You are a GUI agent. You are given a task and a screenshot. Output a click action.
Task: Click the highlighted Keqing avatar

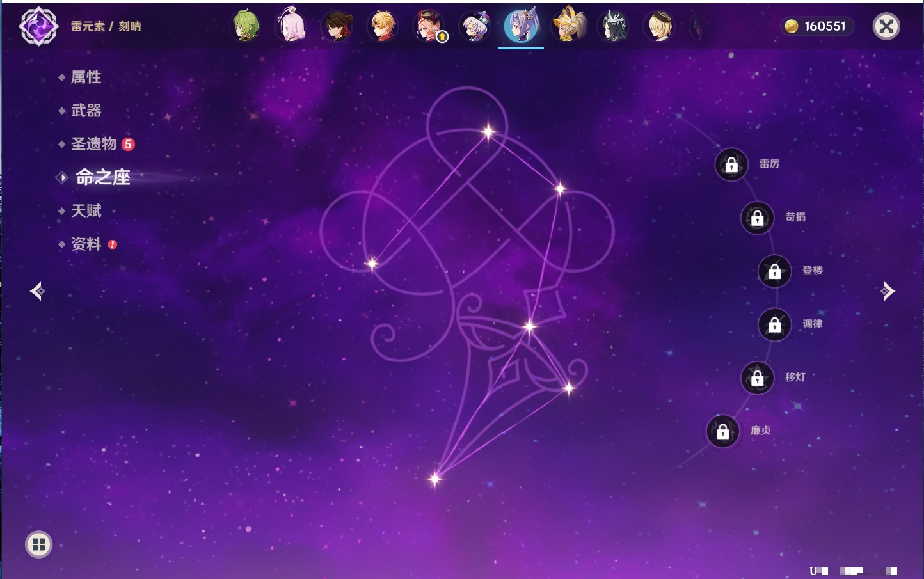521,26
